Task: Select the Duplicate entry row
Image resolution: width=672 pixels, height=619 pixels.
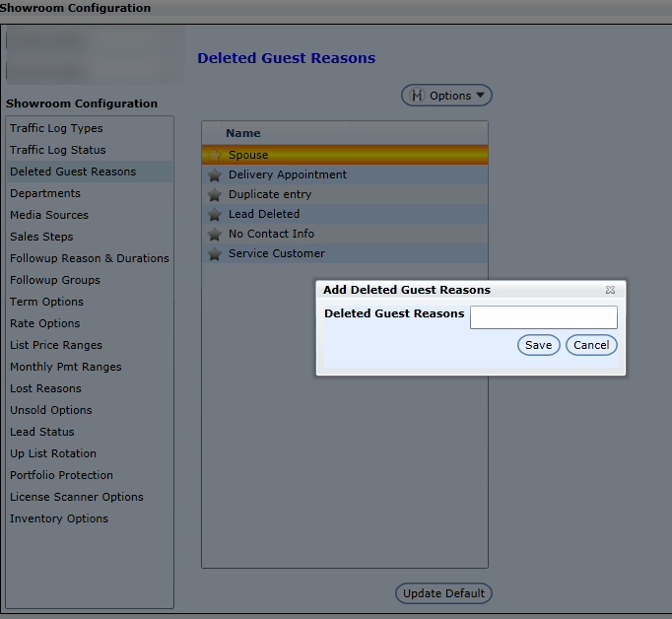Action: click(270, 194)
